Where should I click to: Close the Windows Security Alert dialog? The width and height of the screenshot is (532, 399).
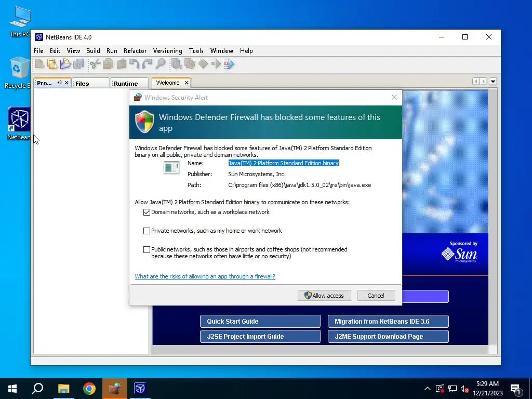click(x=394, y=97)
